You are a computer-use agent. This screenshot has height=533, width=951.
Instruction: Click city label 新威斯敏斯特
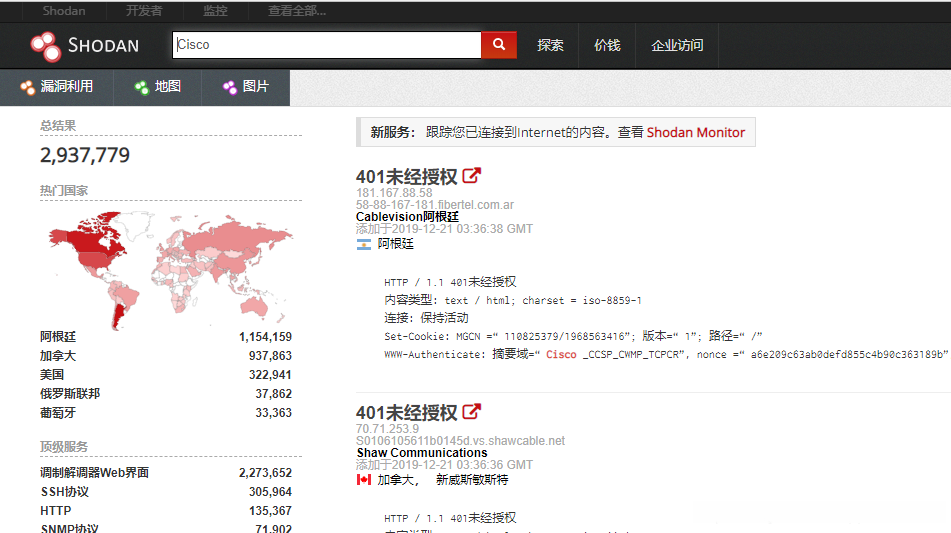(x=472, y=480)
